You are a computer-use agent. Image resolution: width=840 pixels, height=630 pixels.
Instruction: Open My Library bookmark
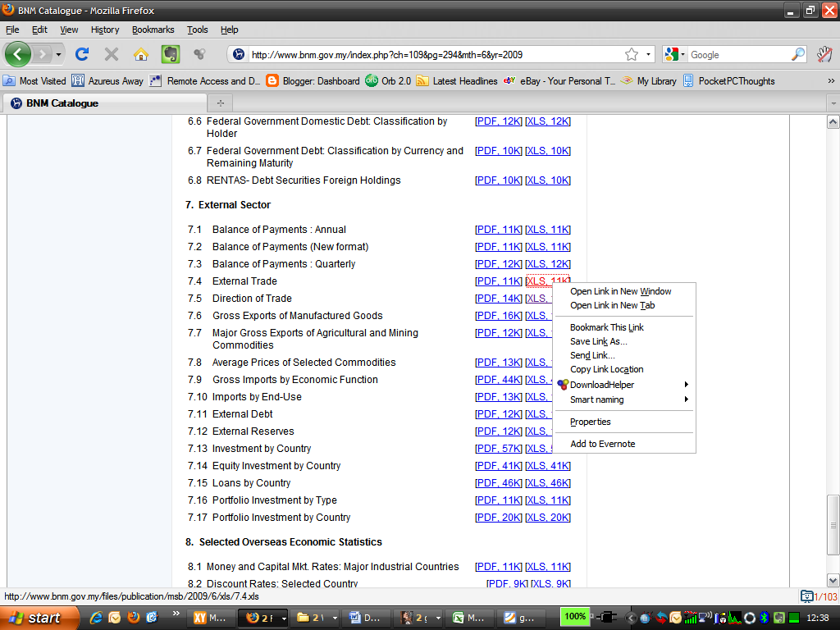point(649,81)
